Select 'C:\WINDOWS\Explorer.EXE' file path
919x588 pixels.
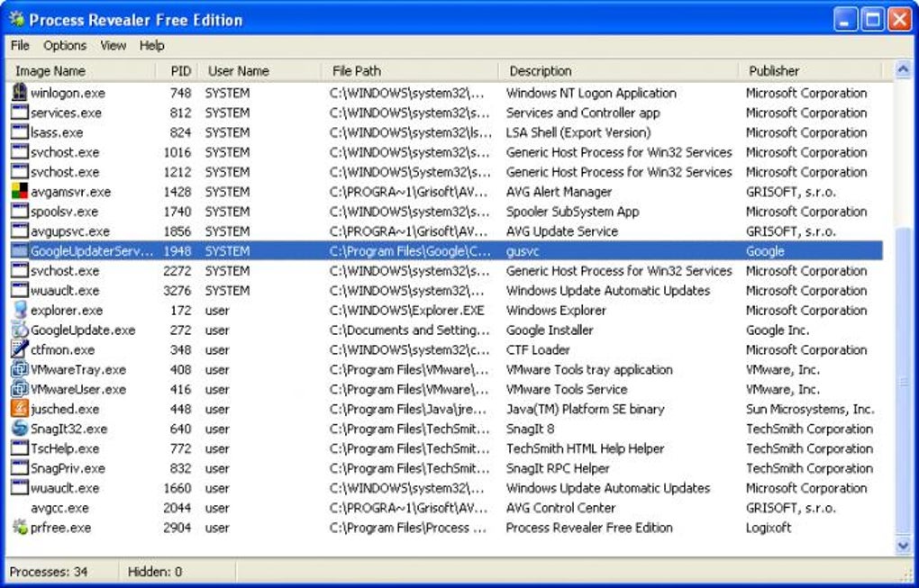click(x=406, y=310)
